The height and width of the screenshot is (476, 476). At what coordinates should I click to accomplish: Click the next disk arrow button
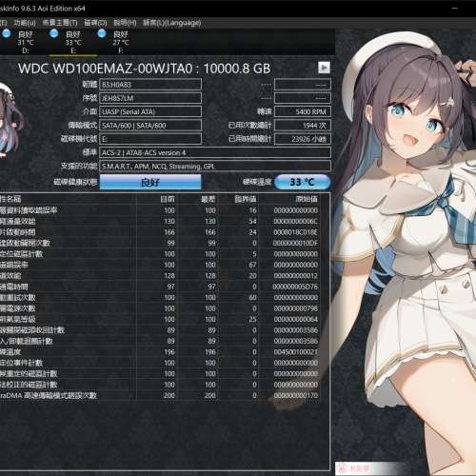point(324,68)
